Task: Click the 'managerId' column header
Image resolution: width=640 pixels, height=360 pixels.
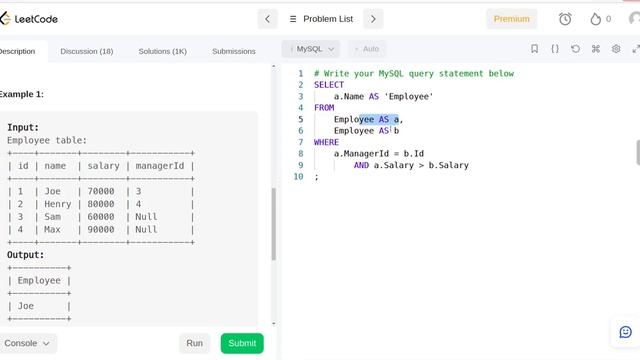Action: (160, 166)
